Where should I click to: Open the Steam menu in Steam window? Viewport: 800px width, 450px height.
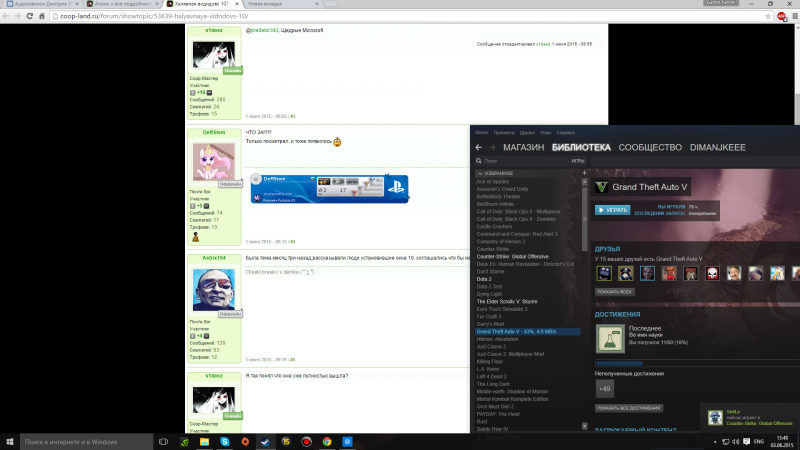[x=482, y=133]
